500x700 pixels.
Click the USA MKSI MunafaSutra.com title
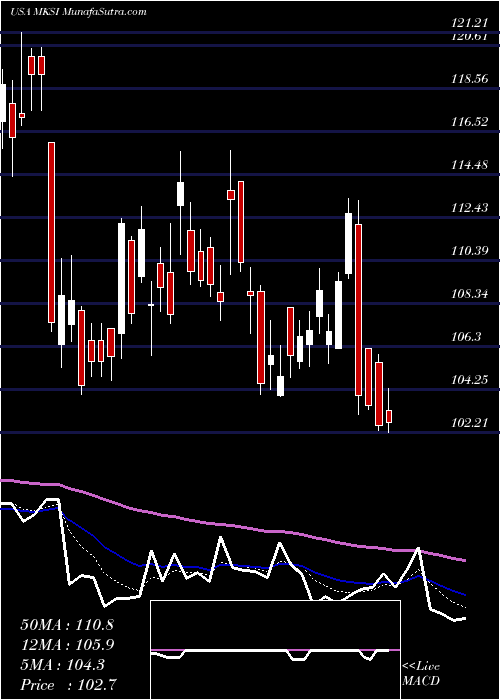coord(79,12)
